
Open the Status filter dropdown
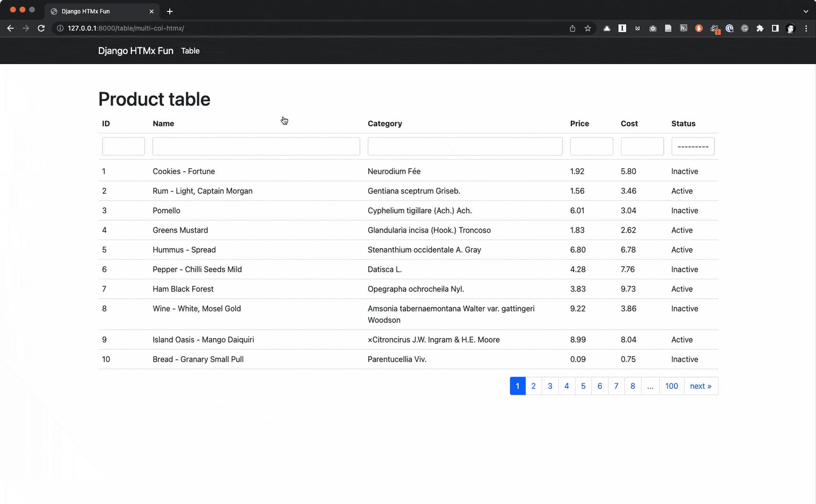[x=693, y=146]
